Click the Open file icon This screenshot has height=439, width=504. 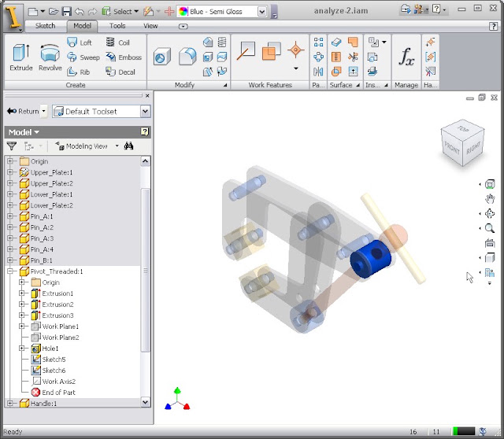click(x=54, y=12)
